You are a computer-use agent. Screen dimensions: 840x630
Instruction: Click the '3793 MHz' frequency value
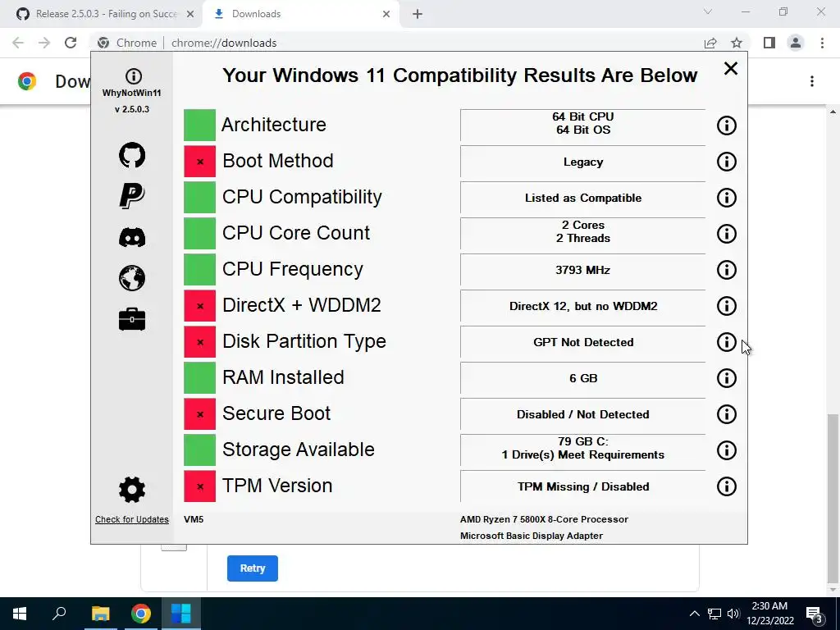[583, 269]
